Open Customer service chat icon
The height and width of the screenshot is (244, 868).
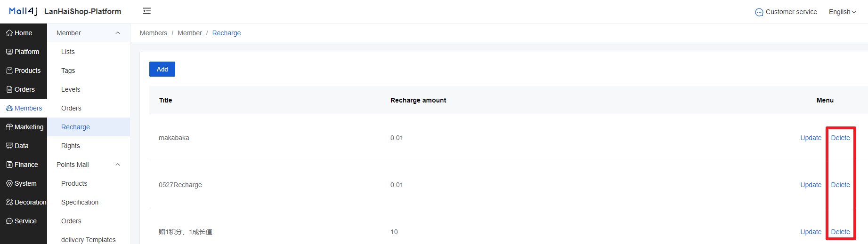[x=759, y=12]
